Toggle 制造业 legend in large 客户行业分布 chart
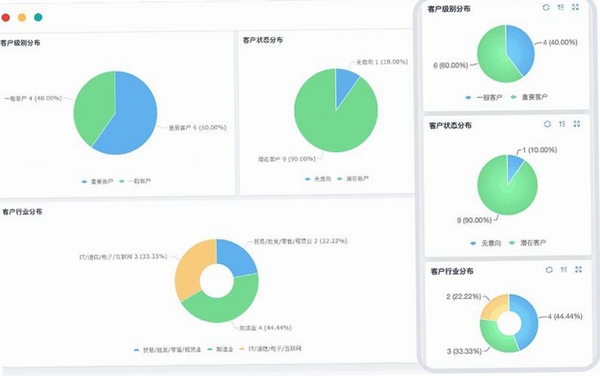This screenshot has height=376, width=600. pos(220,349)
